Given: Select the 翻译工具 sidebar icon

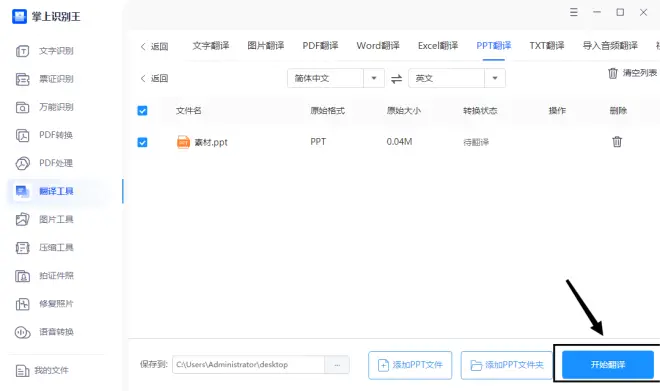Looking at the screenshot, I should (22, 192).
